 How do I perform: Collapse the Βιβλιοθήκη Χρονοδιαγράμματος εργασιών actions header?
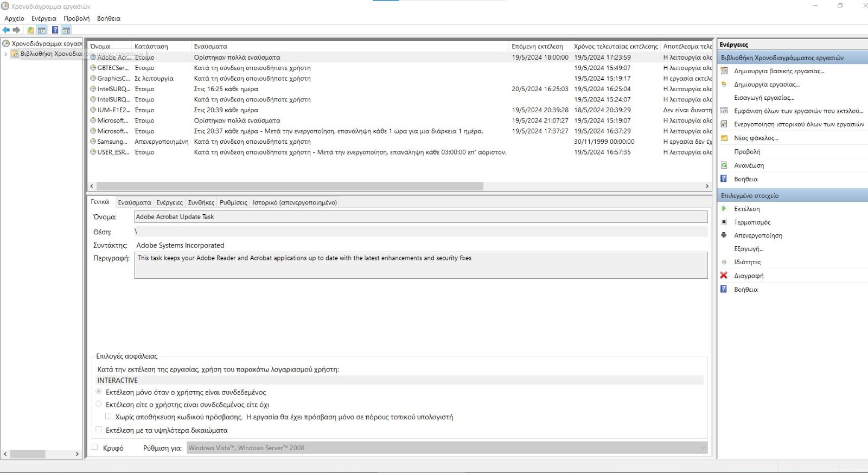(x=792, y=57)
